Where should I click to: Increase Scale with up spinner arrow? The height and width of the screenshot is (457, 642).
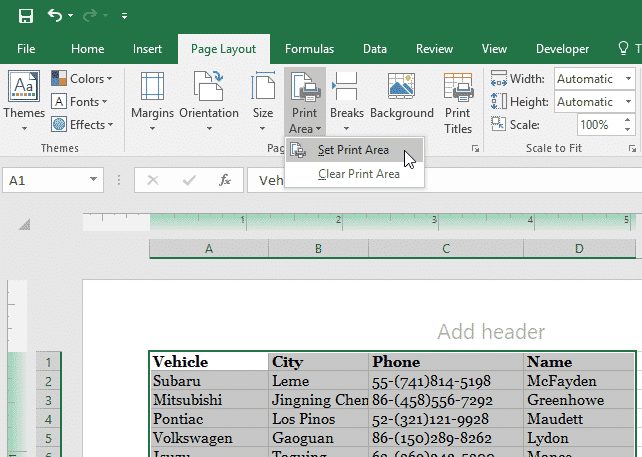tap(628, 120)
